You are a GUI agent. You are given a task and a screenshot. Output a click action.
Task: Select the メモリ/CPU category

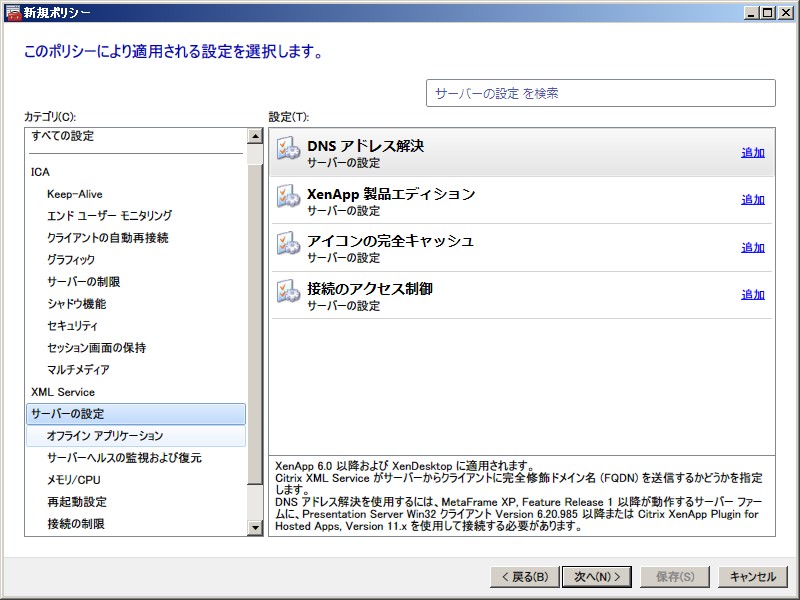74,480
